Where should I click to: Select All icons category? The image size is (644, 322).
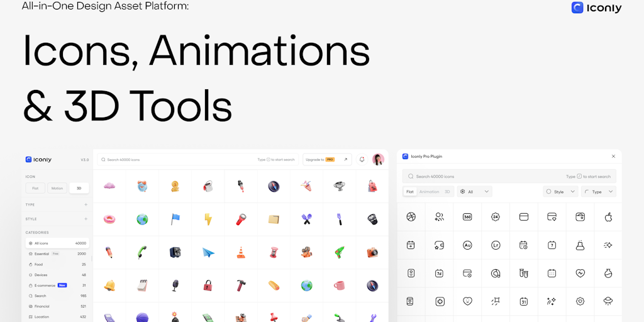click(57, 243)
